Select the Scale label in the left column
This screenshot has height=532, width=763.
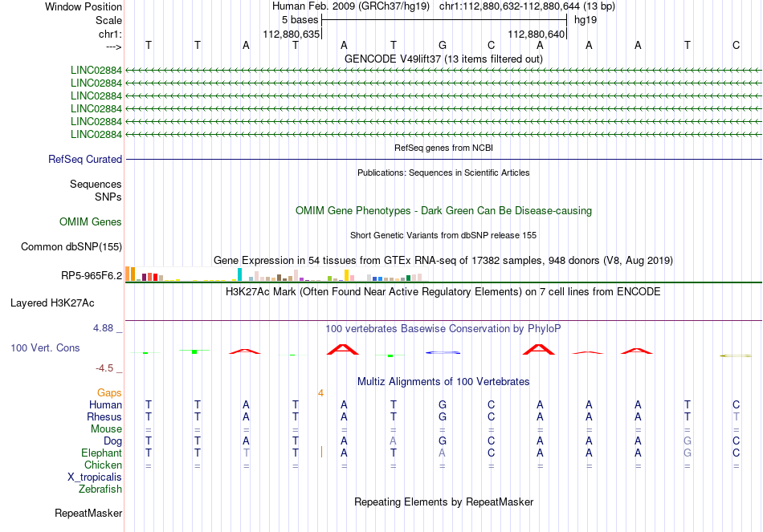pos(108,20)
